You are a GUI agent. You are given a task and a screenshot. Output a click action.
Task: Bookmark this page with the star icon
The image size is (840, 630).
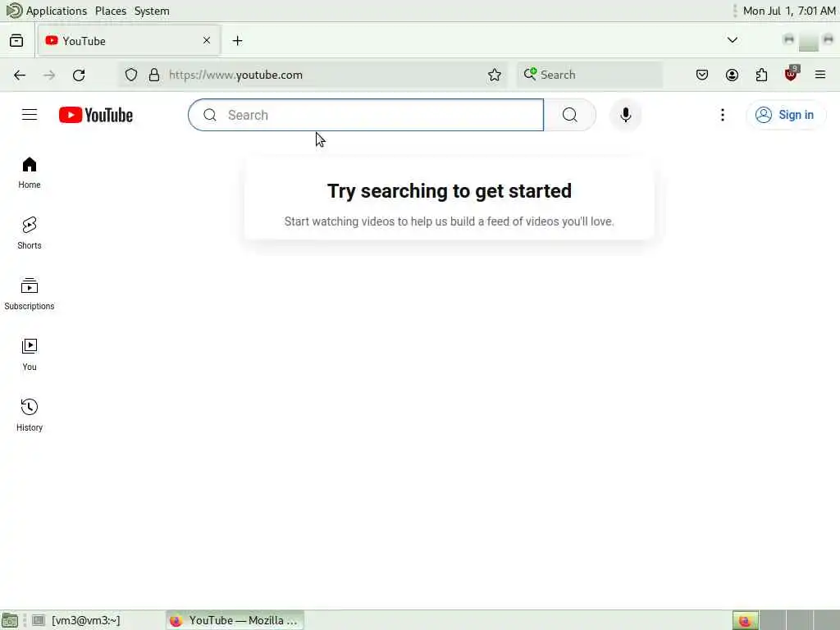tap(495, 75)
